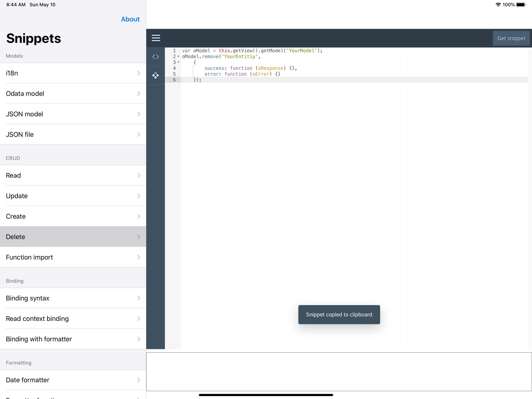Tap the battery indicator icon
The height and width of the screenshot is (399, 532).
[x=521, y=4]
